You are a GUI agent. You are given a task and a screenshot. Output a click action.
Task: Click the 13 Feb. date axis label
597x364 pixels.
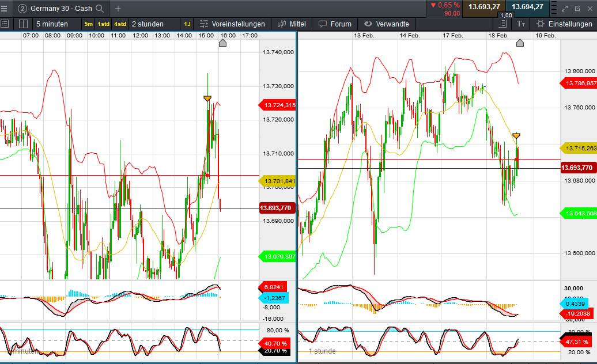click(x=364, y=35)
